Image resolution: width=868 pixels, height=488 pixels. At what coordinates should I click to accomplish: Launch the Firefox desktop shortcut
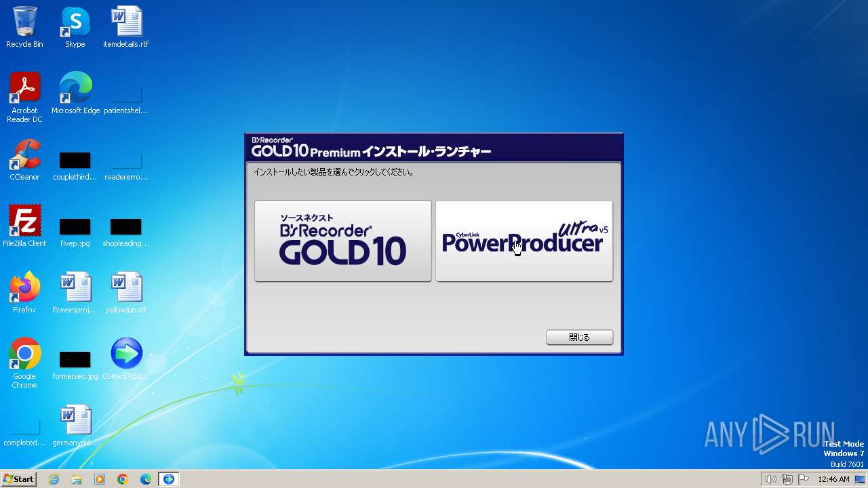(24, 293)
